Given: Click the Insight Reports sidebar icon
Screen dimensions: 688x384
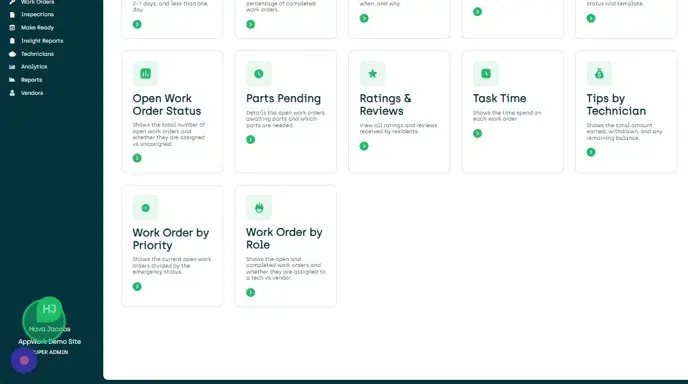Looking at the screenshot, I should tap(12, 41).
